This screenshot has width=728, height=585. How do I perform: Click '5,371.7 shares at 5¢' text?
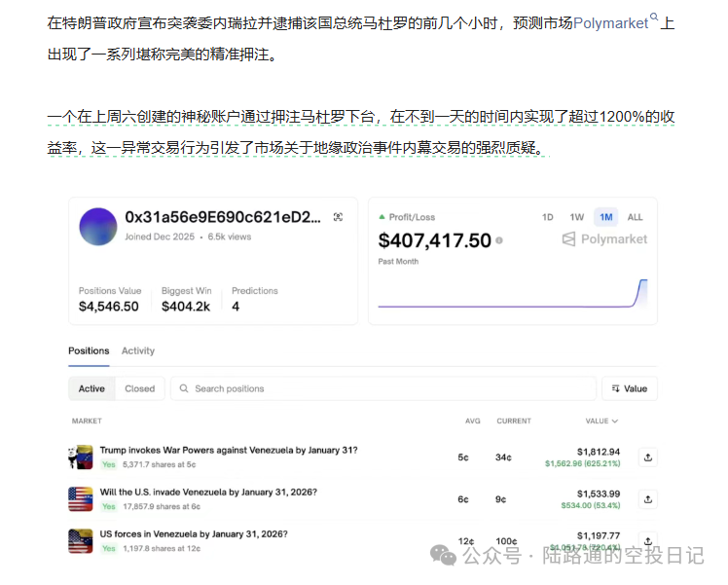tap(160, 464)
